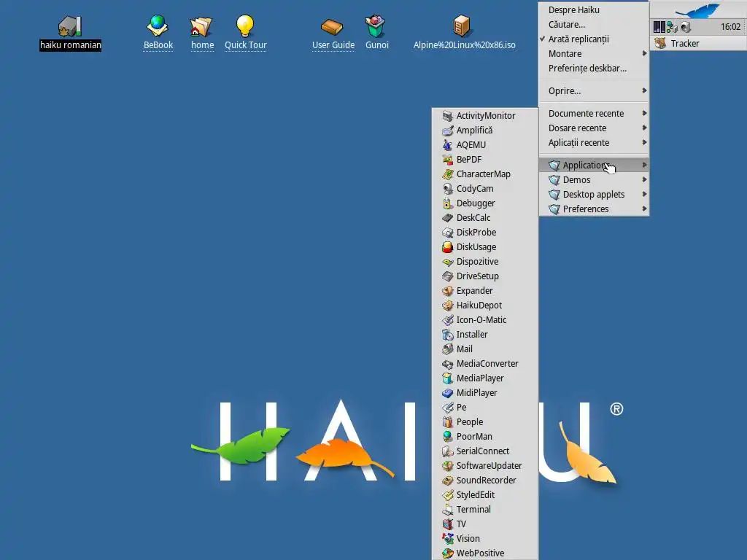747x560 pixels.
Task: Open the People contacts app
Action: pyautogui.click(x=485, y=422)
